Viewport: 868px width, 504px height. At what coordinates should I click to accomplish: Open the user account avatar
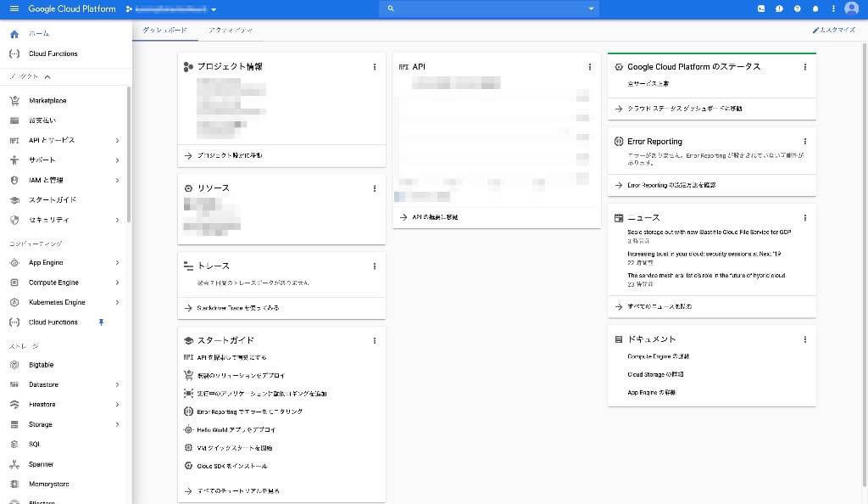pyautogui.click(x=852, y=8)
